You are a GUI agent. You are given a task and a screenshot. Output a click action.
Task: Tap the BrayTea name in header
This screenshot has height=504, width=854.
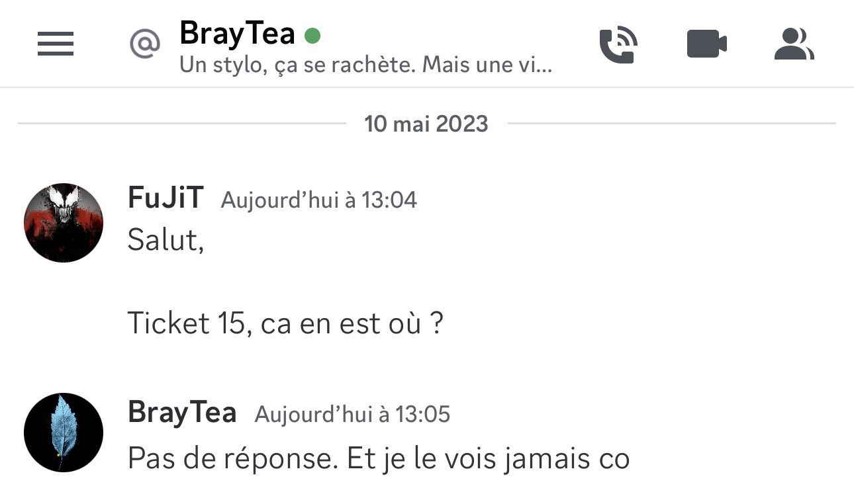[x=237, y=34]
